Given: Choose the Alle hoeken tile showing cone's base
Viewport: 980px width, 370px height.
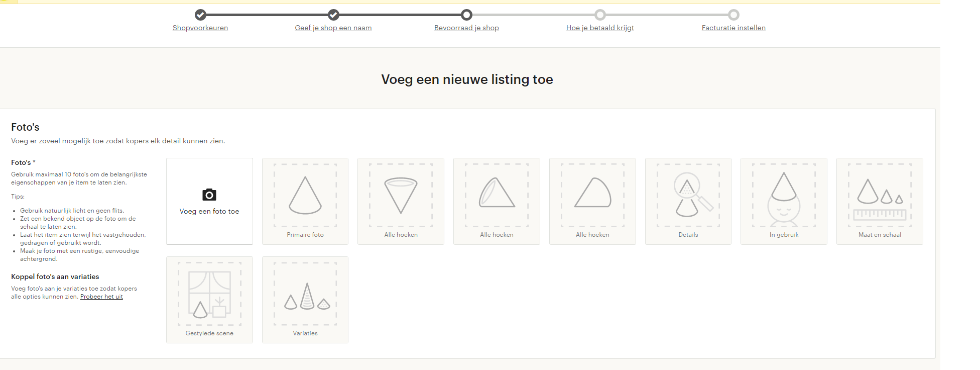Looking at the screenshot, I should [497, 201].
